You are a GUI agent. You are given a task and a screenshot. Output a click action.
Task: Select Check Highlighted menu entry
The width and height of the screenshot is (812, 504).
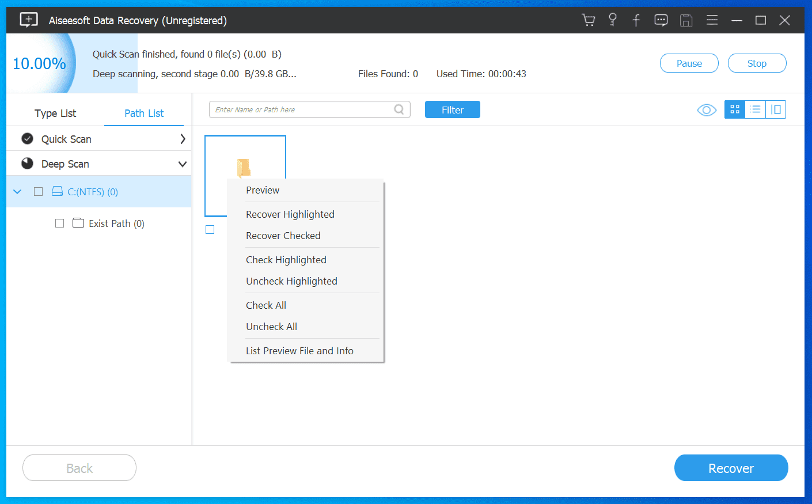coord(306,260)
